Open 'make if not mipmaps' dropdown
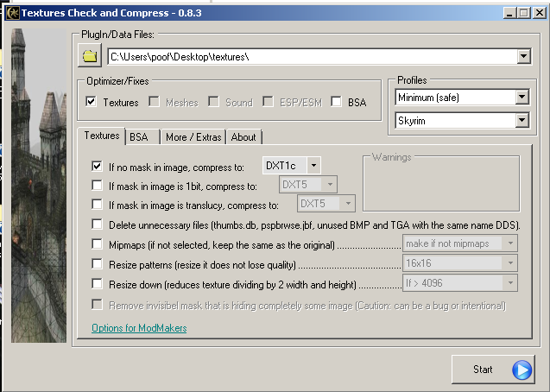 (x=510, y=243)
